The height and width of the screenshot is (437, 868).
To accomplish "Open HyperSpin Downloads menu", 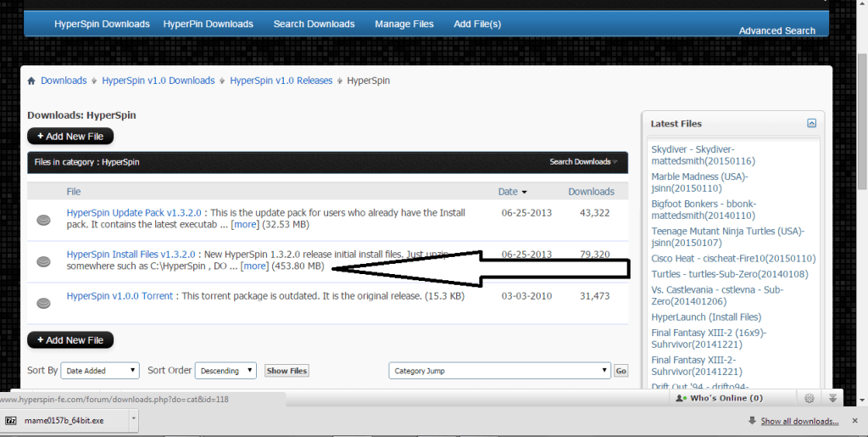I will coord(102,24).
